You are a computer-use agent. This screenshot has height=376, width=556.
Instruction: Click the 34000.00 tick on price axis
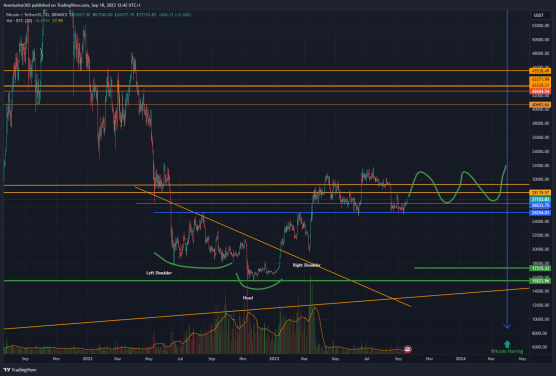(540, 151)
